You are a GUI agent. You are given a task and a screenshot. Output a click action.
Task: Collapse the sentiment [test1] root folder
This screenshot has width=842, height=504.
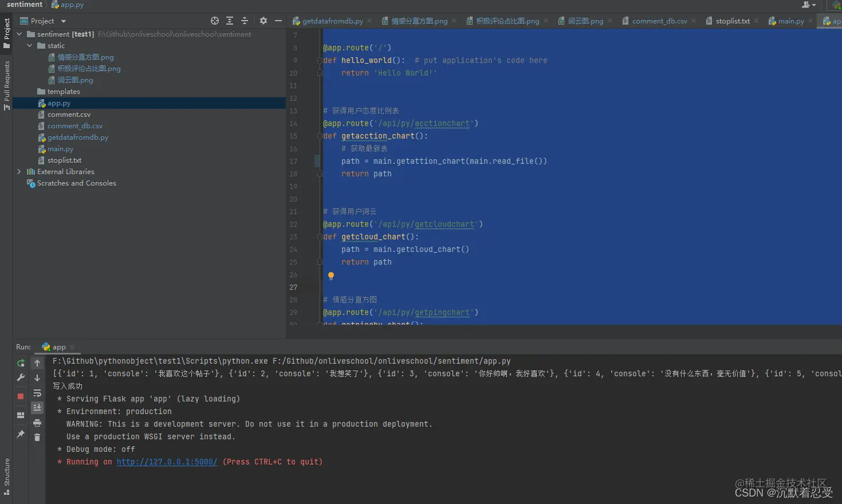pos(19,34)
